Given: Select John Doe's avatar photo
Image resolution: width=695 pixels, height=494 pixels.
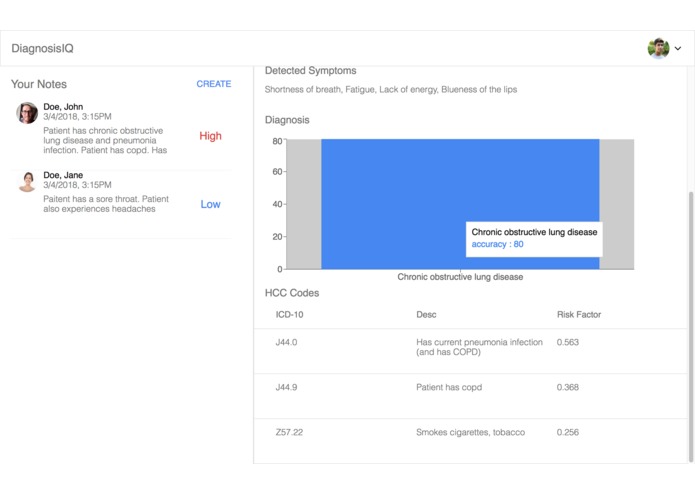Looking at the screenshot, I should pos(27,113).
